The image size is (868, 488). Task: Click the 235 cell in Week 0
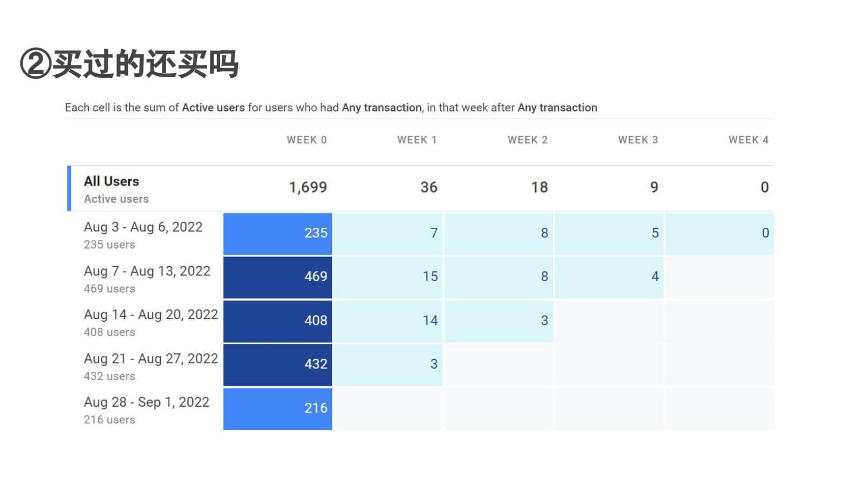pos(278,233)
